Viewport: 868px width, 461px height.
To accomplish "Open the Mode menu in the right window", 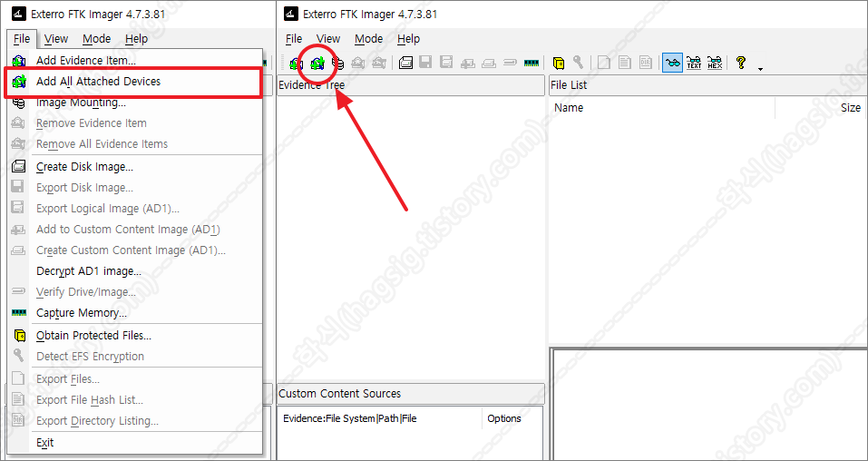I will [x=368, y=39].
